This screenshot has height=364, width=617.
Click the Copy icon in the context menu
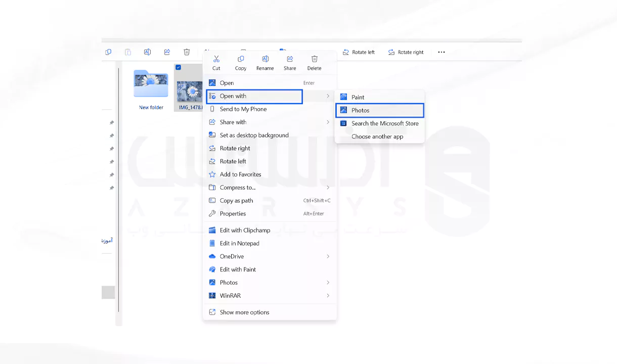pos(241,59)
